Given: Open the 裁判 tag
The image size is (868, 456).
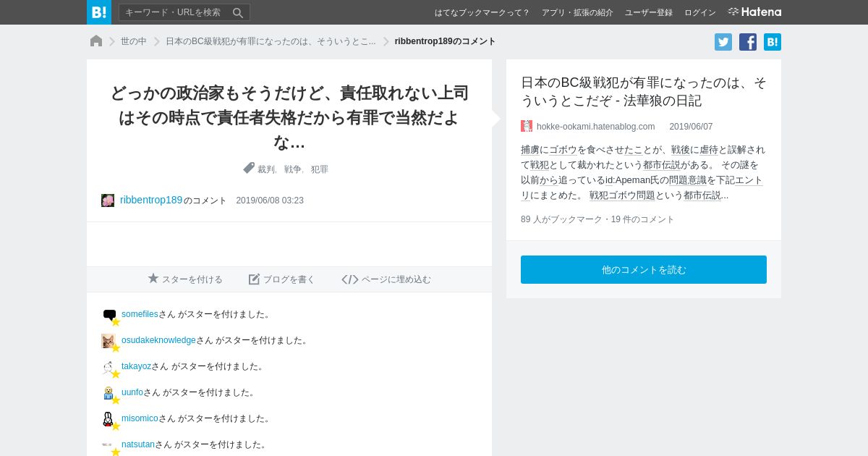Looking at the screenshot, I should click(266, 169).
